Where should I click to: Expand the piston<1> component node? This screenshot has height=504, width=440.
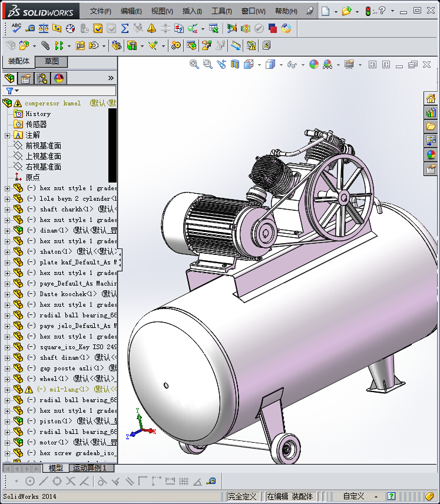(7, 422)
